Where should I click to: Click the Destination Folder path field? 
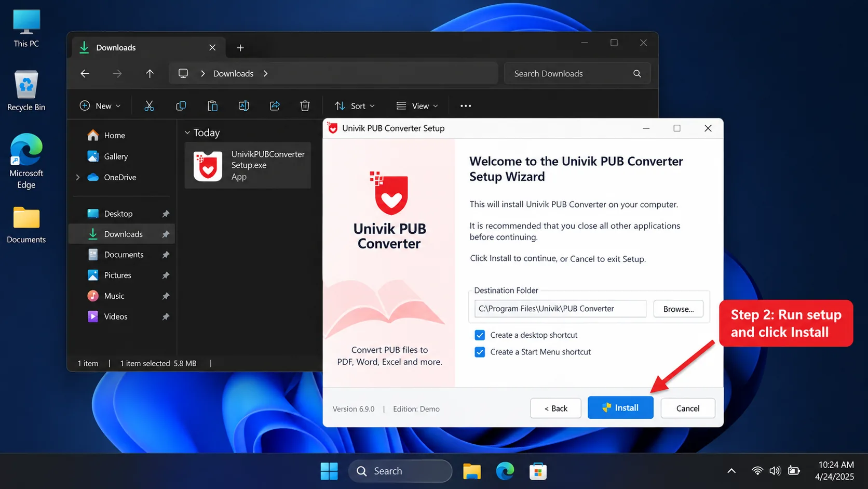[560, 309]
